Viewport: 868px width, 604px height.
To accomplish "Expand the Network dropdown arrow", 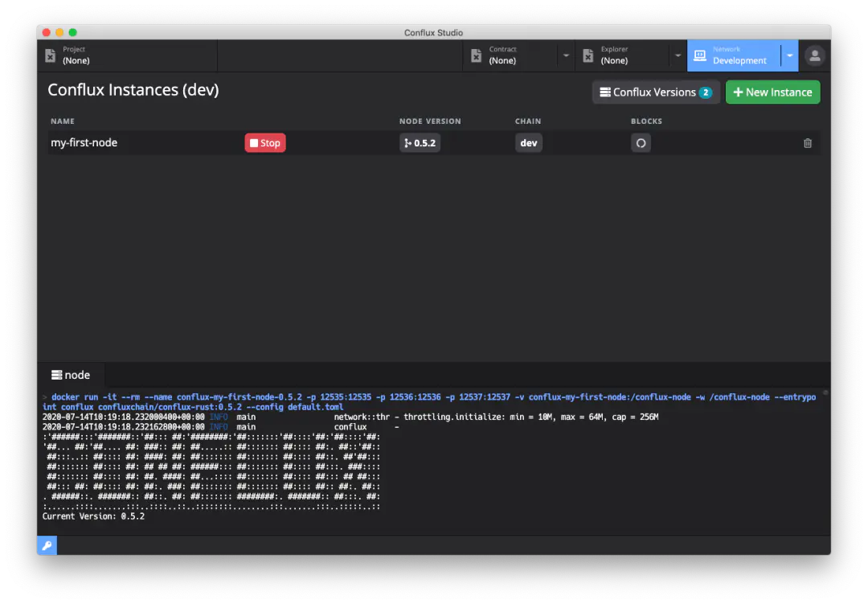I will (790, 55).
